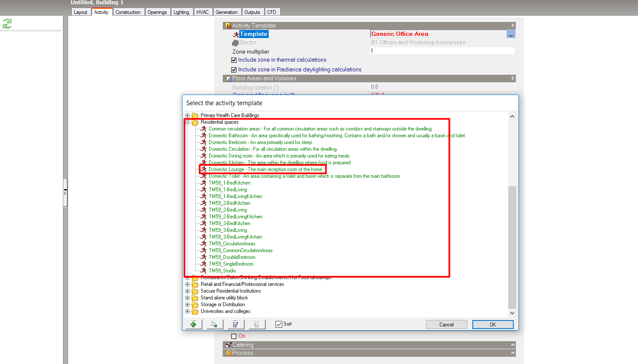638x364 pixels.
Task: Click the Residential spaces folder icon
Action: 195,122
